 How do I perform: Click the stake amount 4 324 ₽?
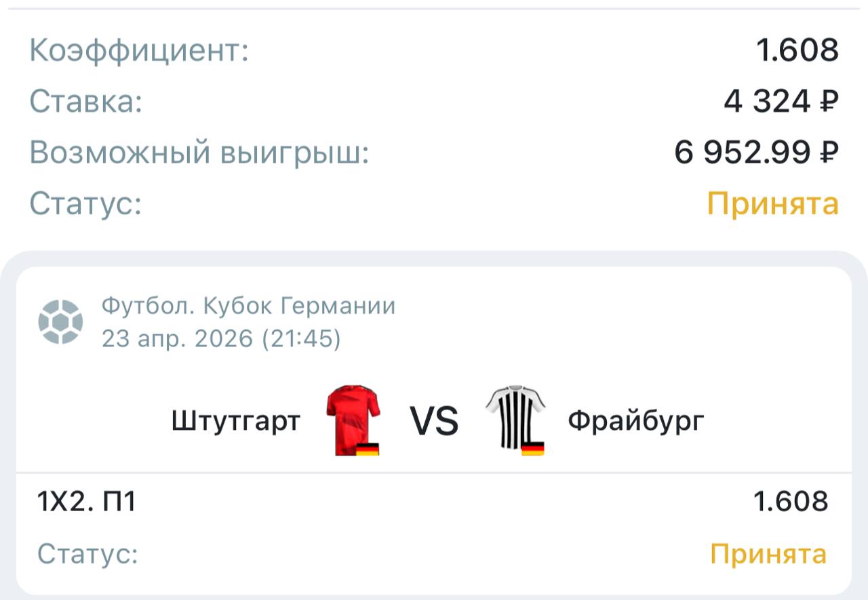pyautogui.click(x=781, y=102)
